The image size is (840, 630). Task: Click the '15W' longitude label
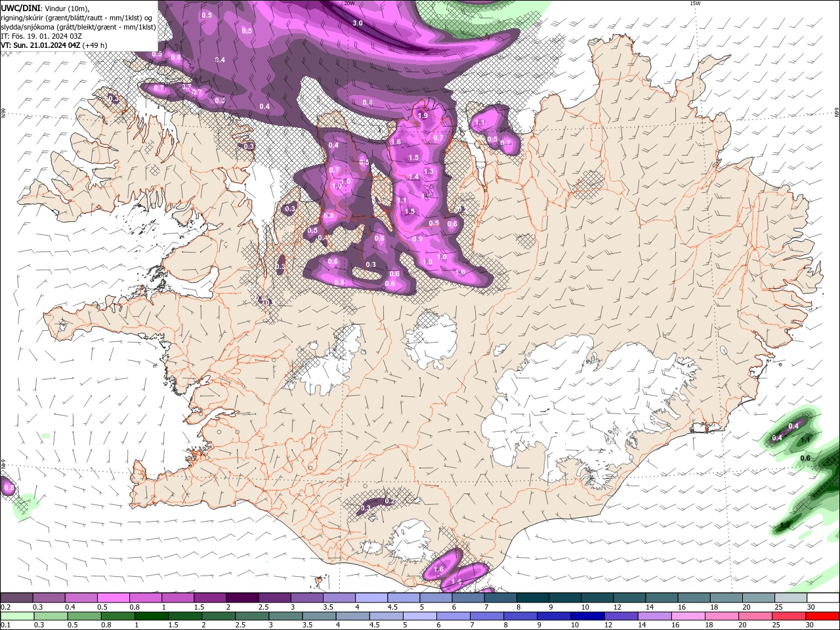coord(695,3)
